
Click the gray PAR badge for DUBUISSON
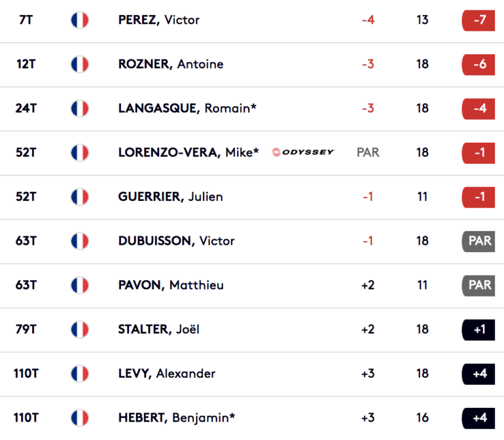coord(478,241)
